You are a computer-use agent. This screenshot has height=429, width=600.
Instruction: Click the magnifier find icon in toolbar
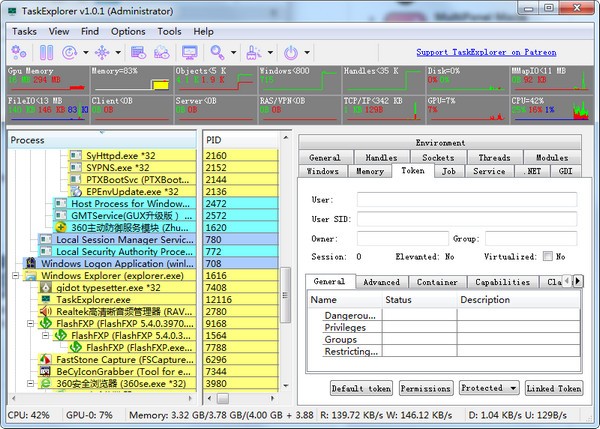click(x=216, y=52)
